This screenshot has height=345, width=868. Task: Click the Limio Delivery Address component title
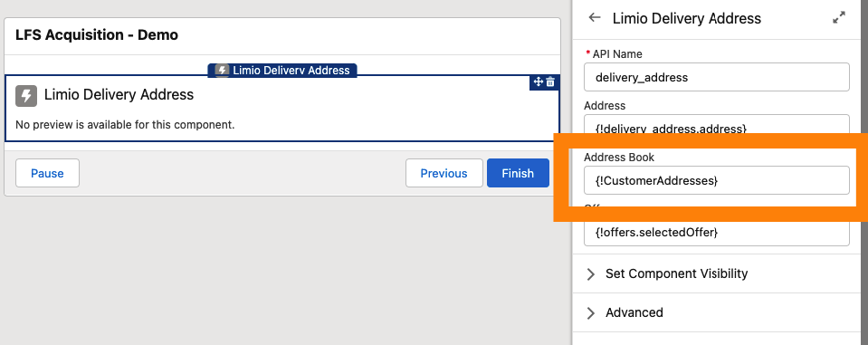coord(119,95)
